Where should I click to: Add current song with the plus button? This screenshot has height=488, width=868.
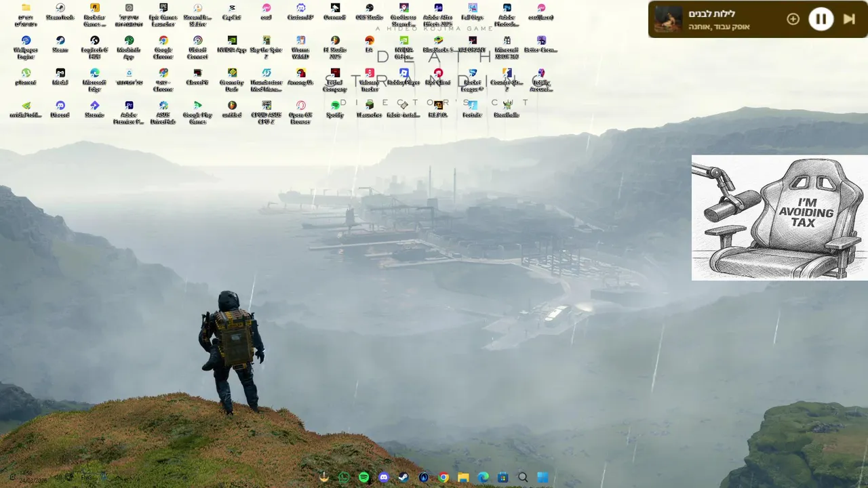click(x=793, y=19)
